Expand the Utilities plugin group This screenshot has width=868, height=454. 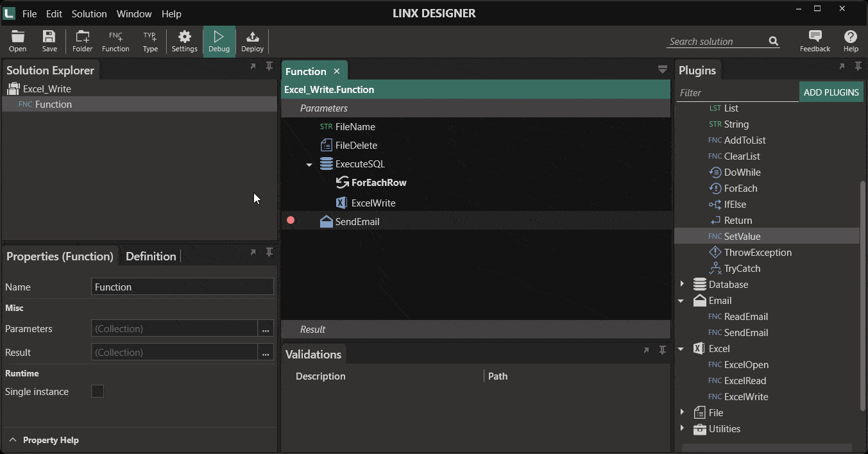[682, 428]
